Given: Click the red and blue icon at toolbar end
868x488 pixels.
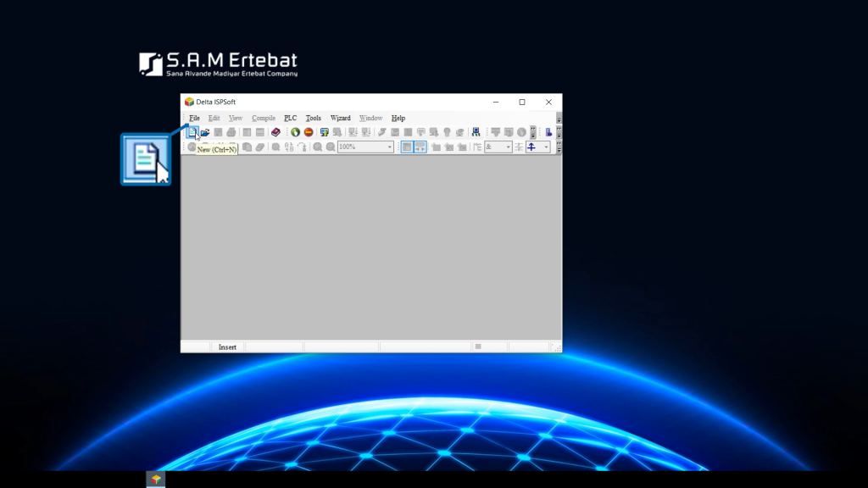Looking at the screenshot, I should [548, 132].
